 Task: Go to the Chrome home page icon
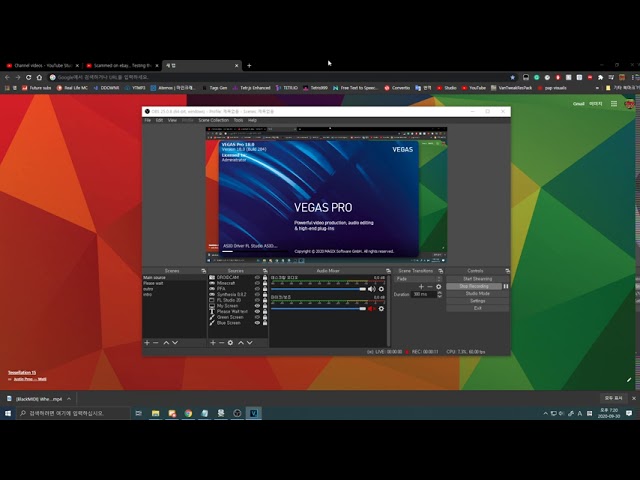(39, 77)
